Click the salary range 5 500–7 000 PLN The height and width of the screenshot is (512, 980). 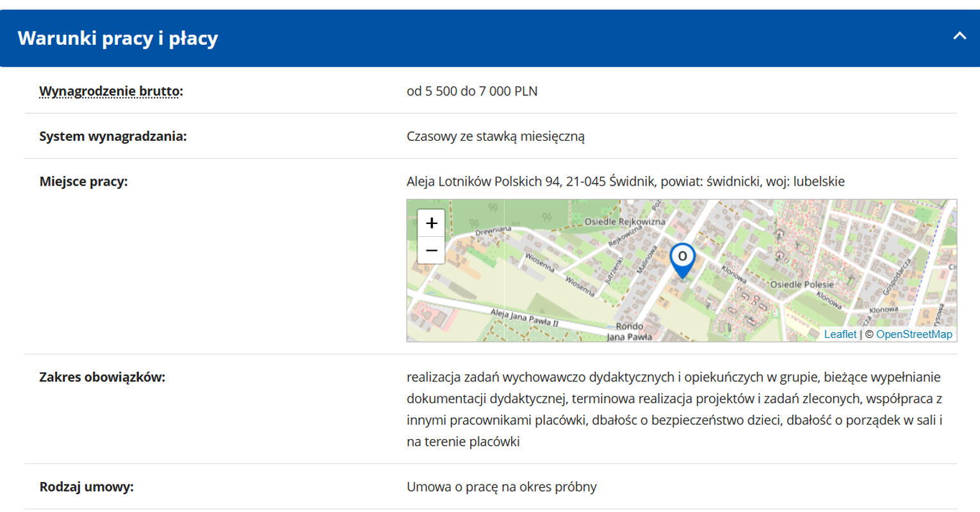click(471, 91)
